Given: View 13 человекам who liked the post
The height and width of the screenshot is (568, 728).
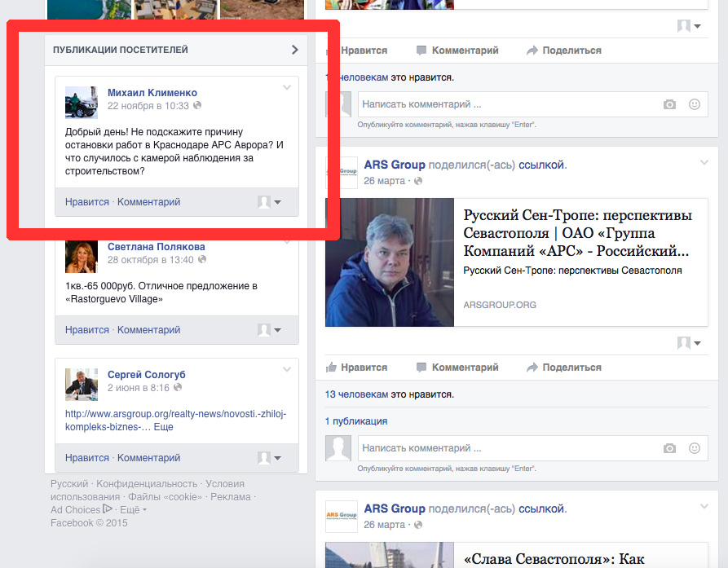Looking at the screenshot, I should 356,394.
